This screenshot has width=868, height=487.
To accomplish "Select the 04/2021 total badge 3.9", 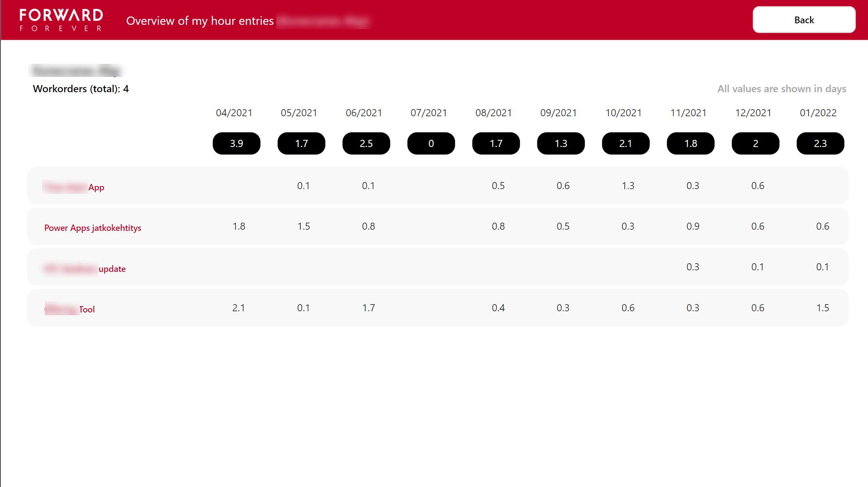I will (x=236, y=143).
